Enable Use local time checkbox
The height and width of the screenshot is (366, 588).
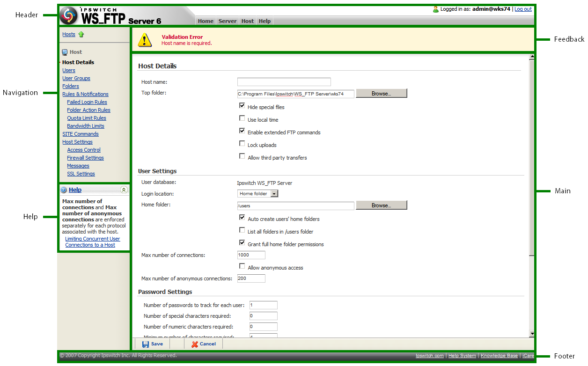242,118
